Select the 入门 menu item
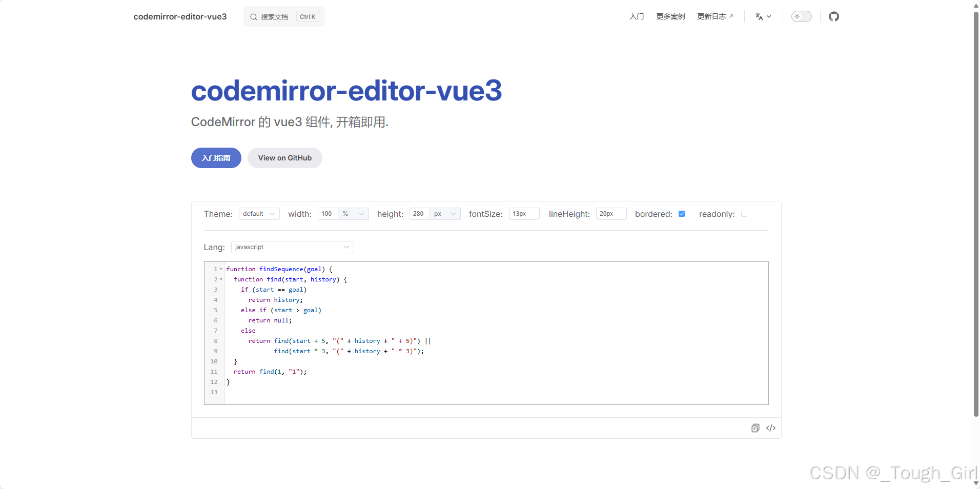 [x=636, y=16]
